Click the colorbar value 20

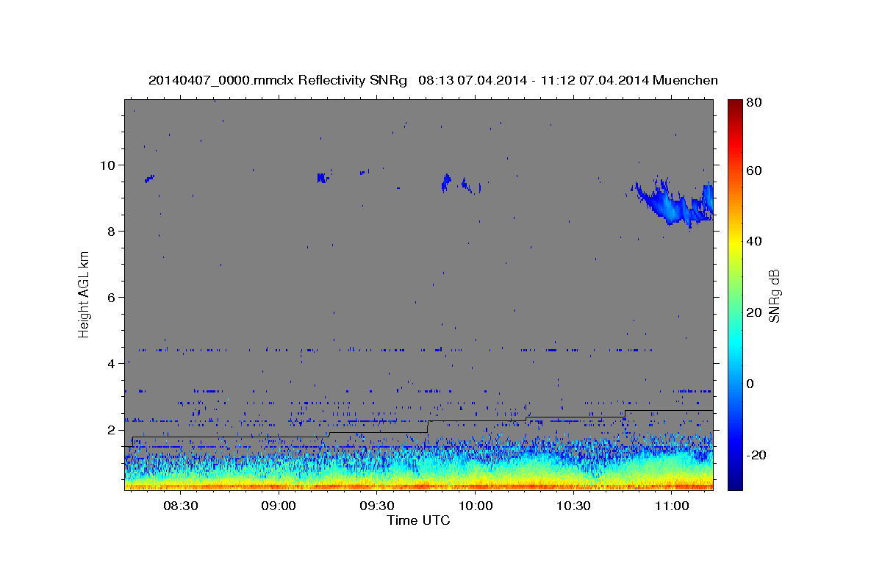[x=754, y=312]
